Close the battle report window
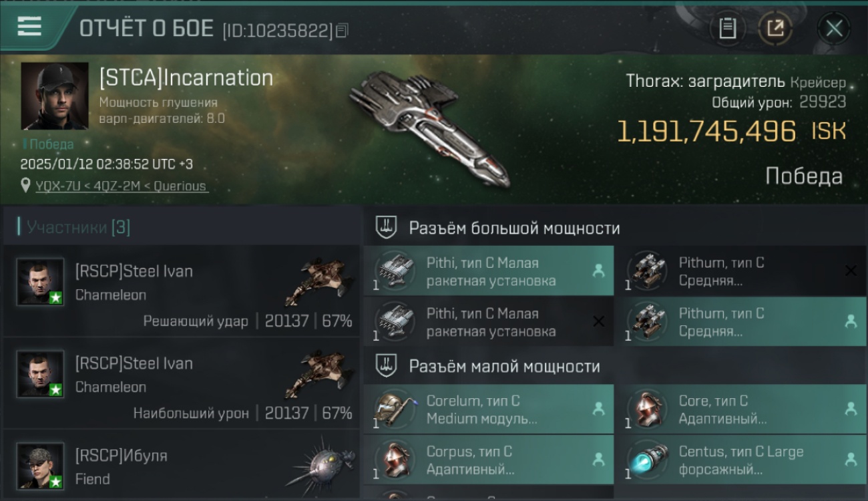This screenshot has height=501, width=868. pos(834,28)
